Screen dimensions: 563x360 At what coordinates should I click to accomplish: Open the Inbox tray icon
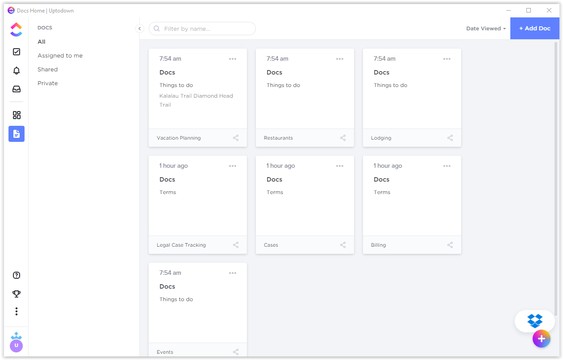pyautogui.click(x=17, y=89)
